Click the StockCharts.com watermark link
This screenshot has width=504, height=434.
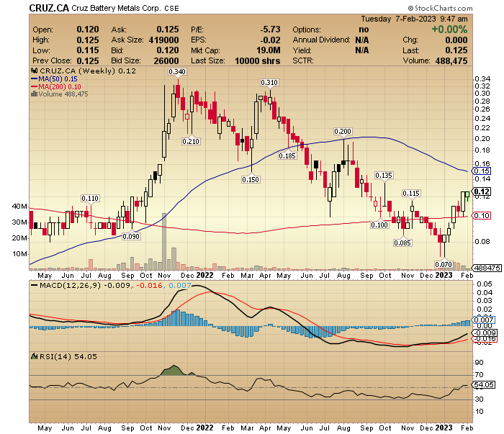(440, 8)
